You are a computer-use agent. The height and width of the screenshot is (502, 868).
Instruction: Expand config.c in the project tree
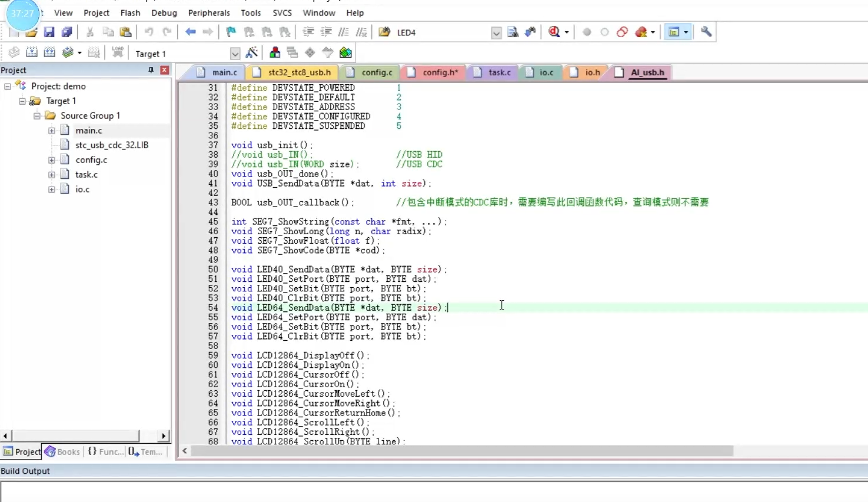point(52,160)
